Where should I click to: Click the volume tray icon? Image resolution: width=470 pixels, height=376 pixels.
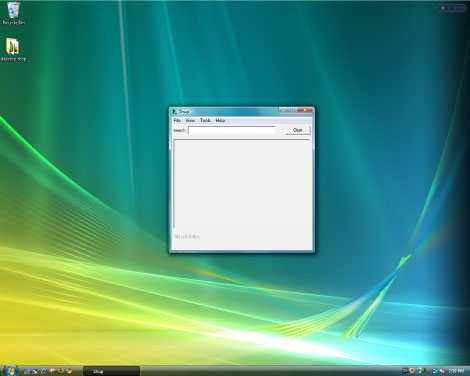coord(442,371)
